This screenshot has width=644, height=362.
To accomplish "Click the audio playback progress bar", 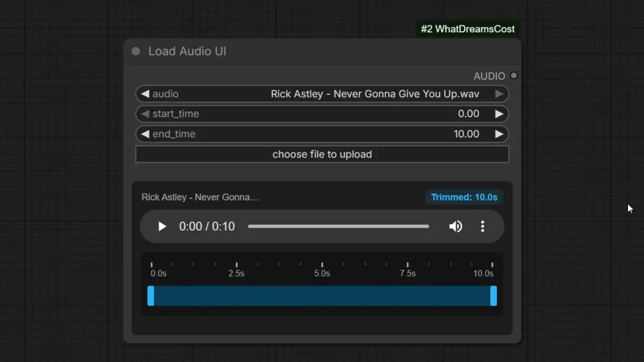I will click(339, 226).
